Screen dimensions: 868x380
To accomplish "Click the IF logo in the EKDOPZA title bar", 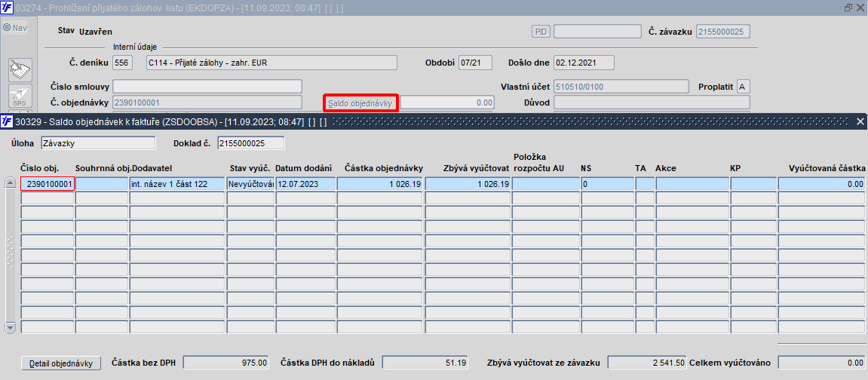I will (8, 8).
